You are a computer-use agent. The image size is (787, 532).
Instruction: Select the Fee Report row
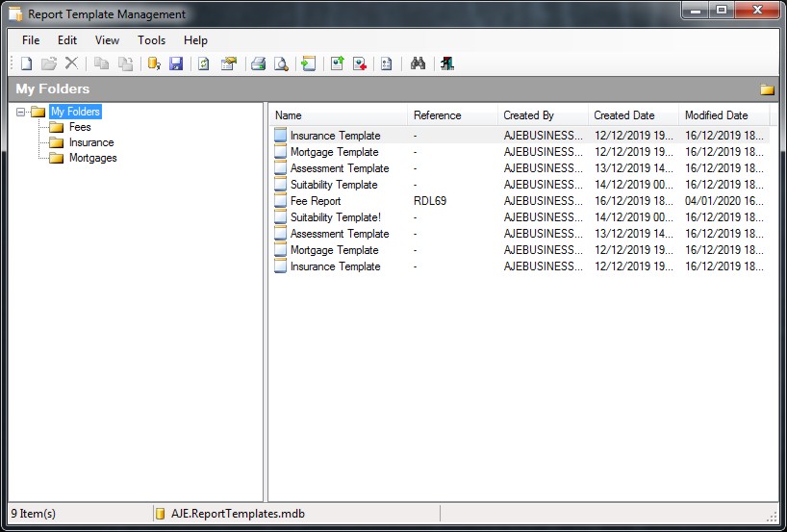(x=316, y=201)
